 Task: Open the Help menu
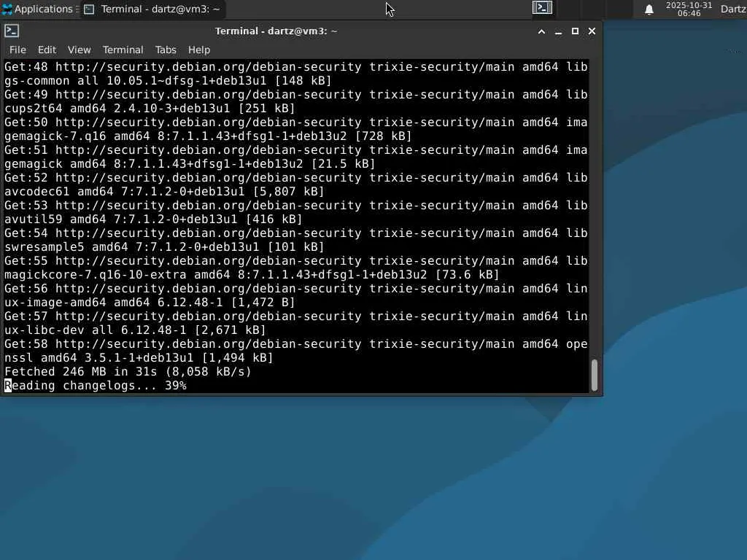[x=198, y=50]
